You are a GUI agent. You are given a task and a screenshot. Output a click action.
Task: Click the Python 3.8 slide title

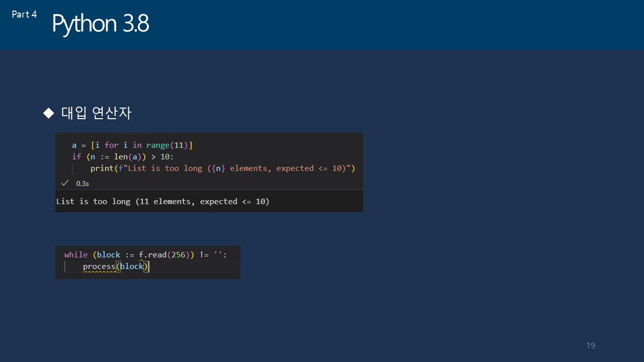(100, 24)
